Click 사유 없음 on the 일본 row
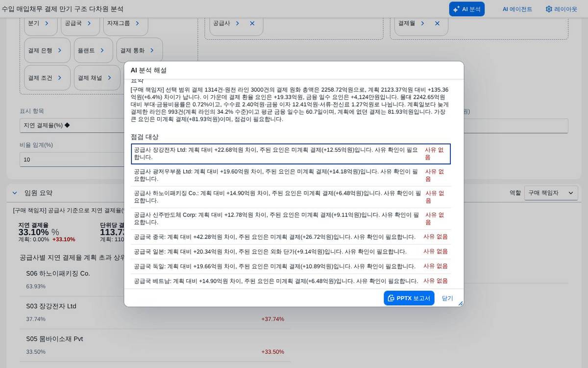 coord(436,251)
